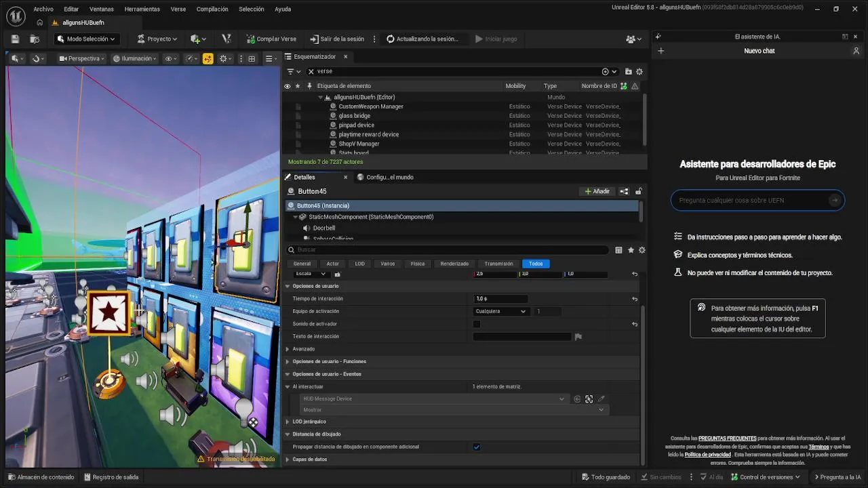Open the Archivo menu
Screen dimensions: 868x488
pos(43,9)
